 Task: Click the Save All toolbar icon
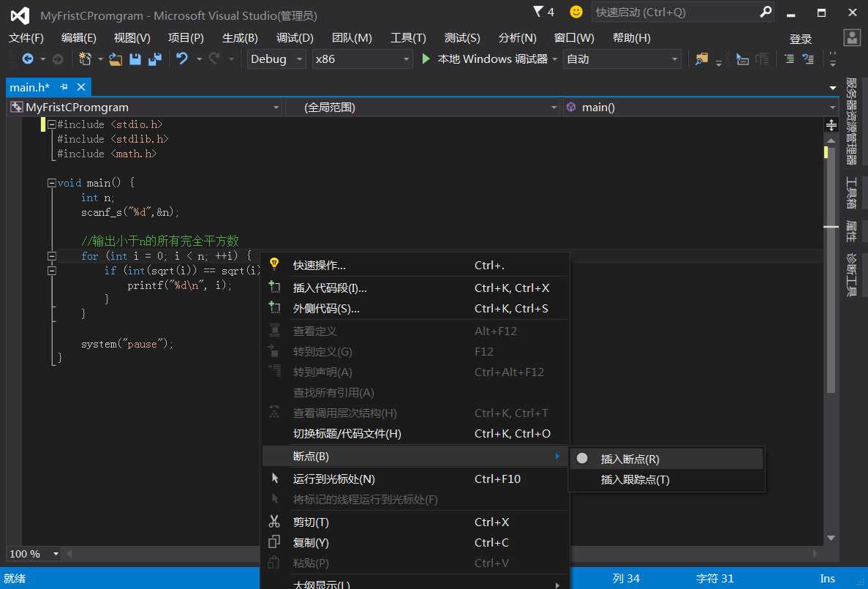pos(155,59)
